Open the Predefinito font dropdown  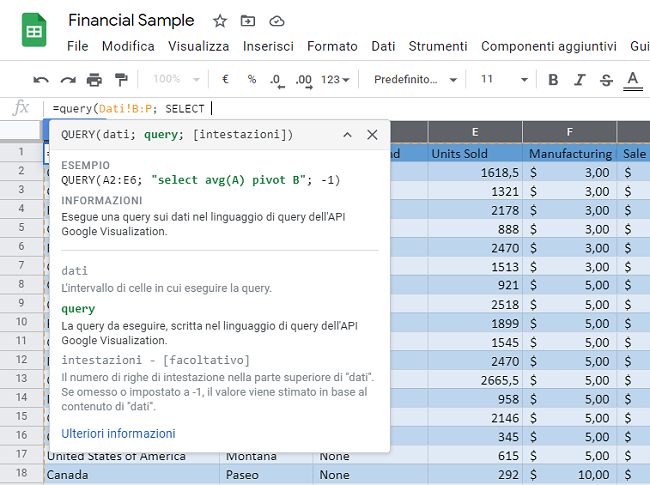click(415, 79)
